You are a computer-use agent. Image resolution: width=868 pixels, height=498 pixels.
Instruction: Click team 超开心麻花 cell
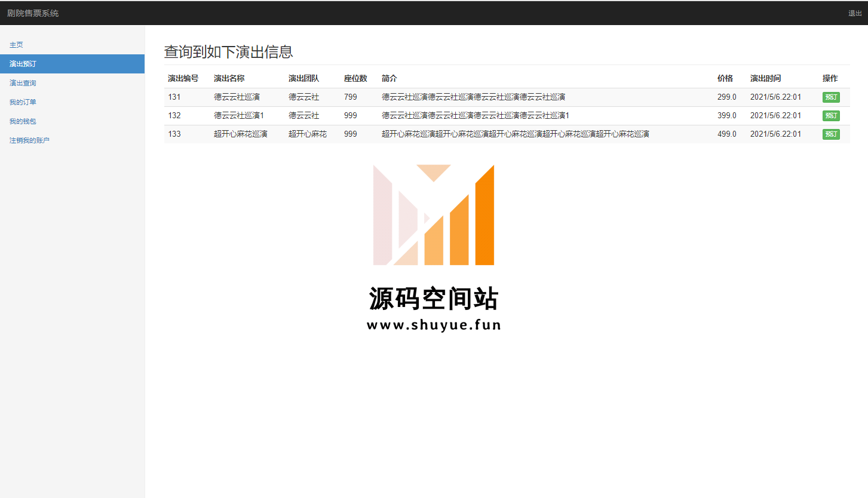pyautogui.click(x=308, y=134)
